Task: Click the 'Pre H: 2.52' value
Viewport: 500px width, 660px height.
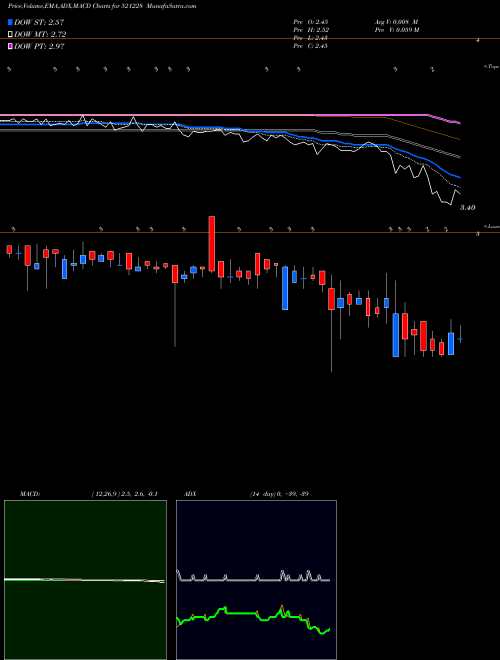Action: pyautogui.click(x=311, y=30)
